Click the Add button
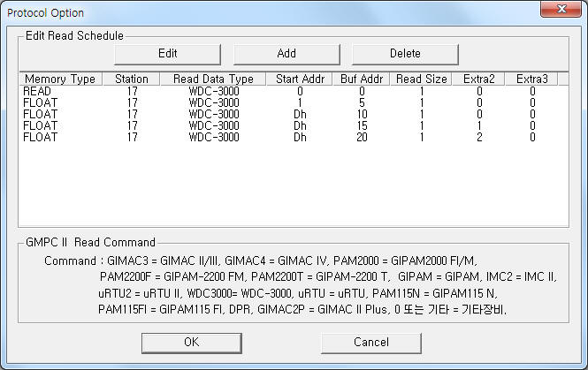 click(x=286, y=54)
